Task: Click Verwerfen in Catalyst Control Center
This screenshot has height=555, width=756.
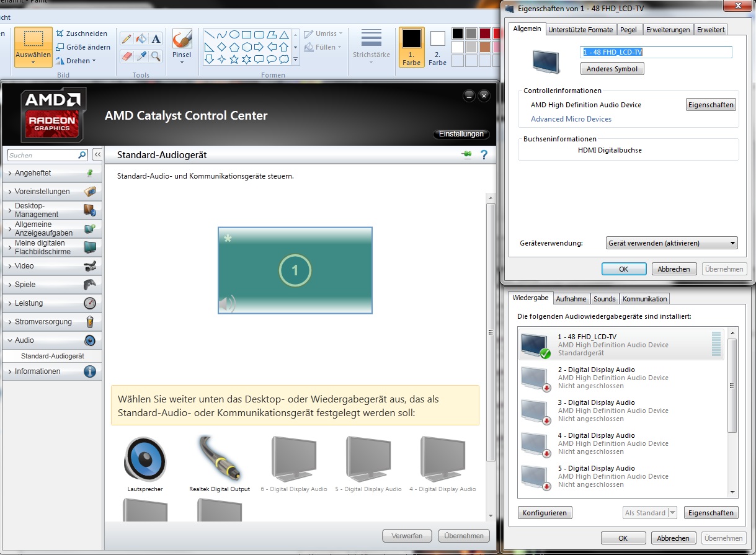Action: tap(407, 536)
